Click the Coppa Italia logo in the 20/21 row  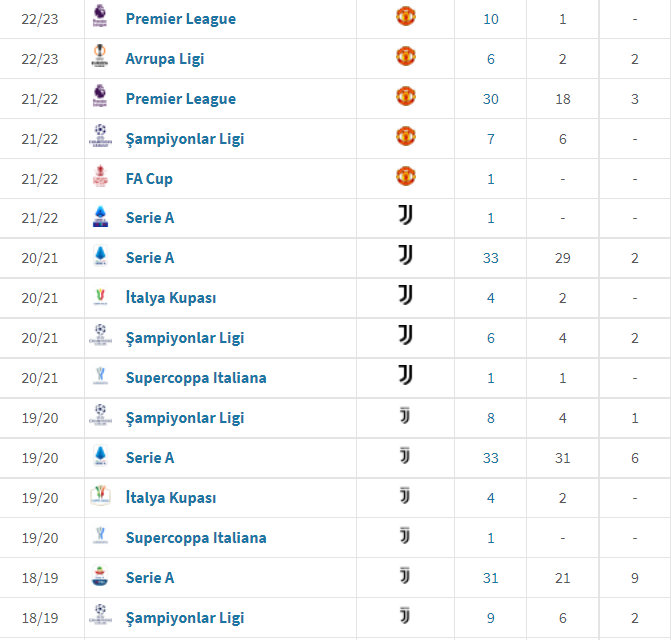click(100, 296)
